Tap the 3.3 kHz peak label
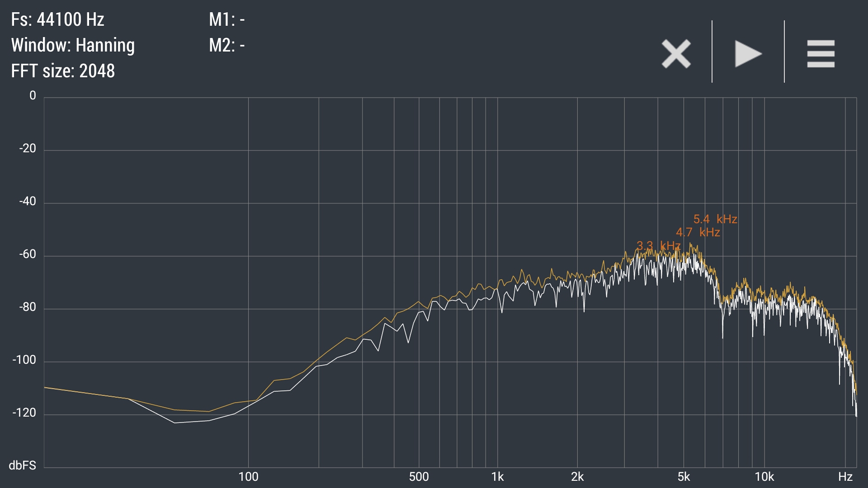 (658, 246)
